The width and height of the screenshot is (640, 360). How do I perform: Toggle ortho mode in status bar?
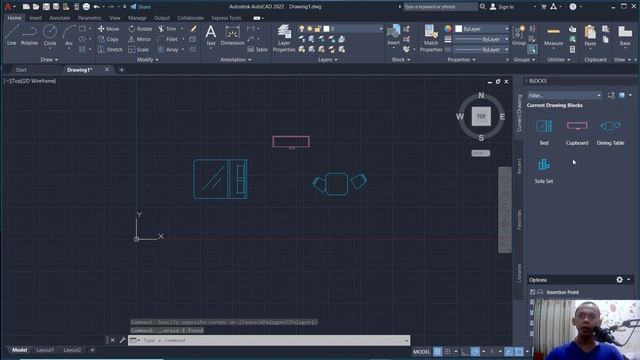465,351
